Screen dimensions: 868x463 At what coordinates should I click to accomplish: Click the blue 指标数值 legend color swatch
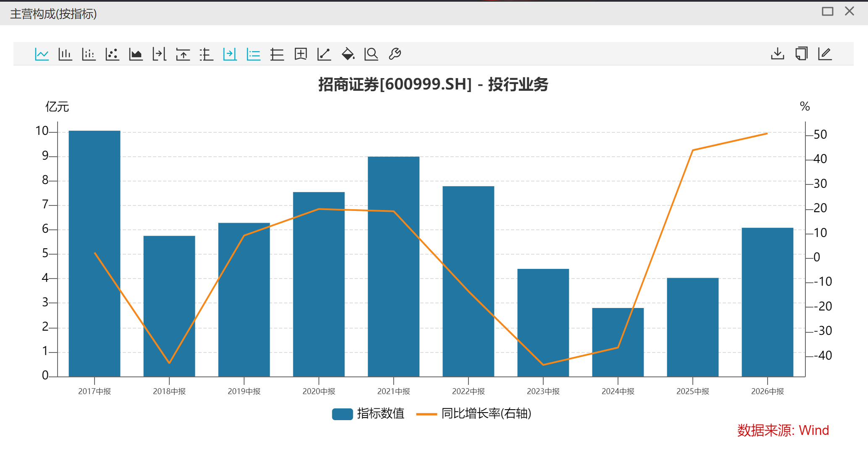pos(342,414)
